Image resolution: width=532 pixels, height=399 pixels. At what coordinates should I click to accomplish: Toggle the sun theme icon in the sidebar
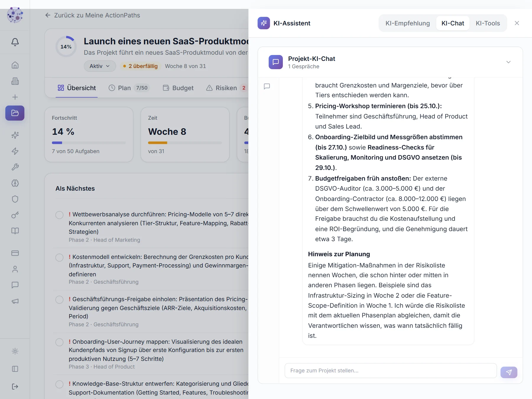pyautogui.click(x=15, y=351)
